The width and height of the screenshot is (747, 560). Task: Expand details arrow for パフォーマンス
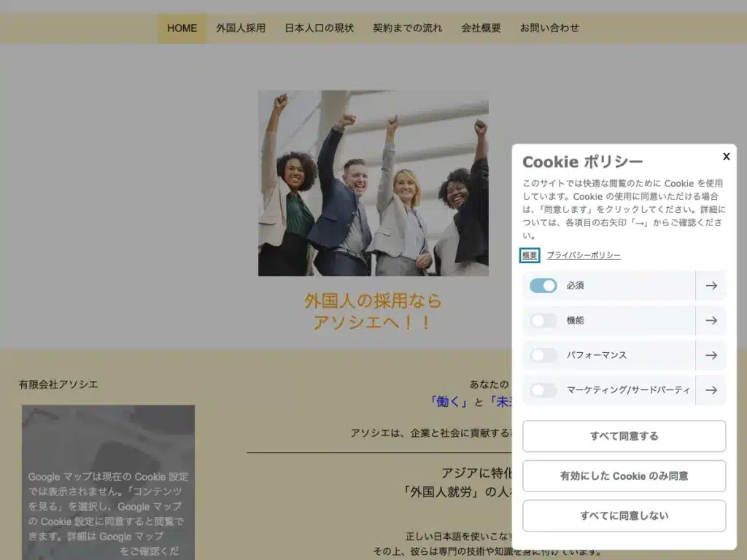click(711, 355)
